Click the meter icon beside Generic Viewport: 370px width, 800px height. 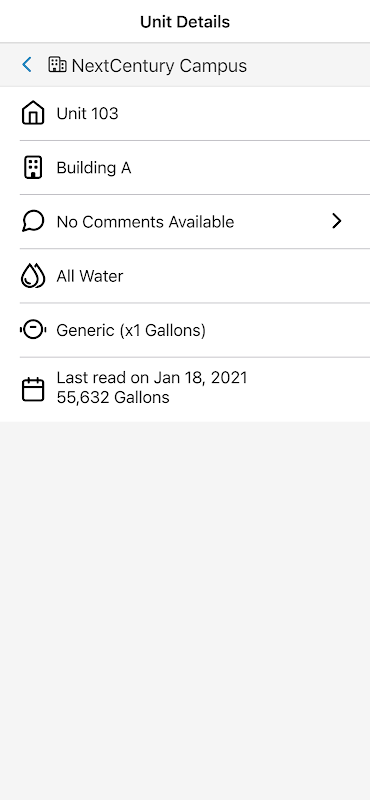33,330
